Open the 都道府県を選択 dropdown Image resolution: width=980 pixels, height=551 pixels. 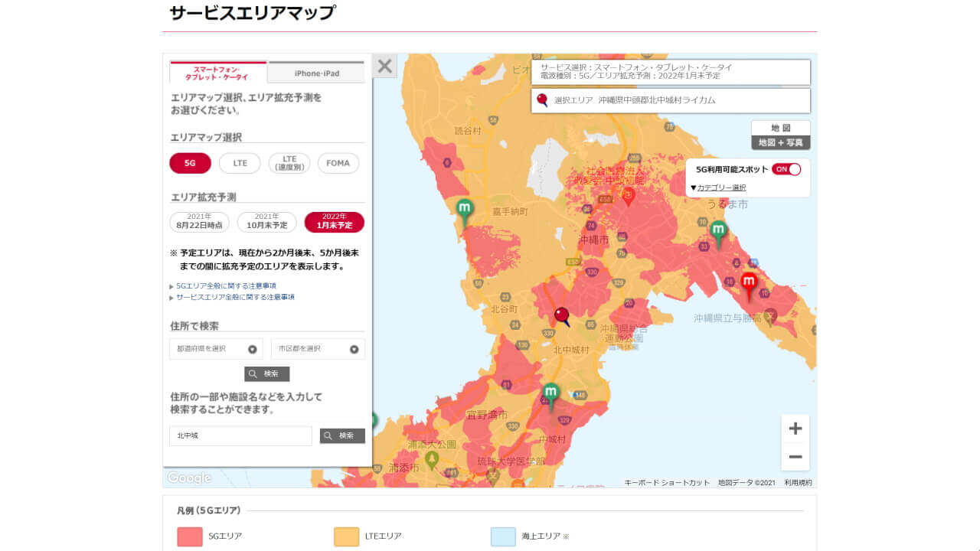click(x=217, y=348)
